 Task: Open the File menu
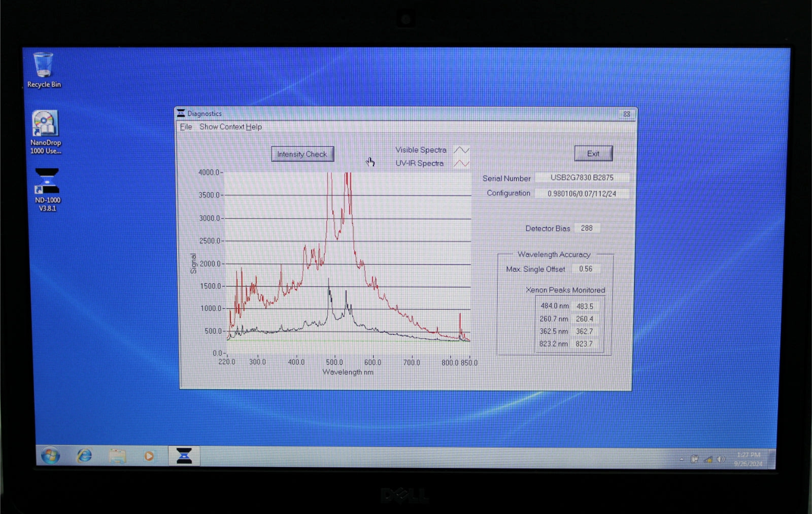coord(186,127)
